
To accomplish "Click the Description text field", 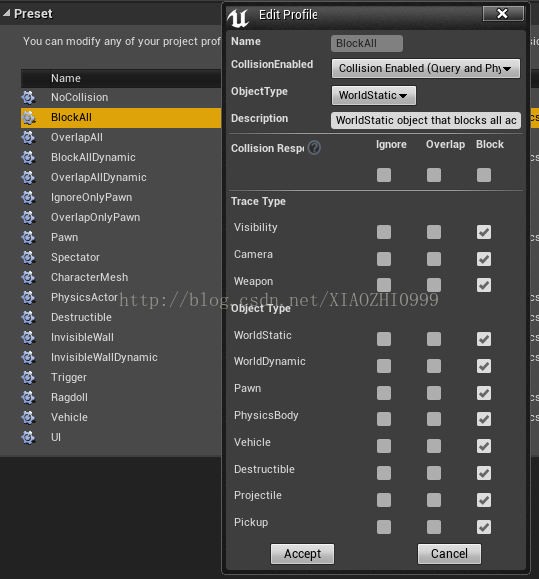I will coord(426,121).
